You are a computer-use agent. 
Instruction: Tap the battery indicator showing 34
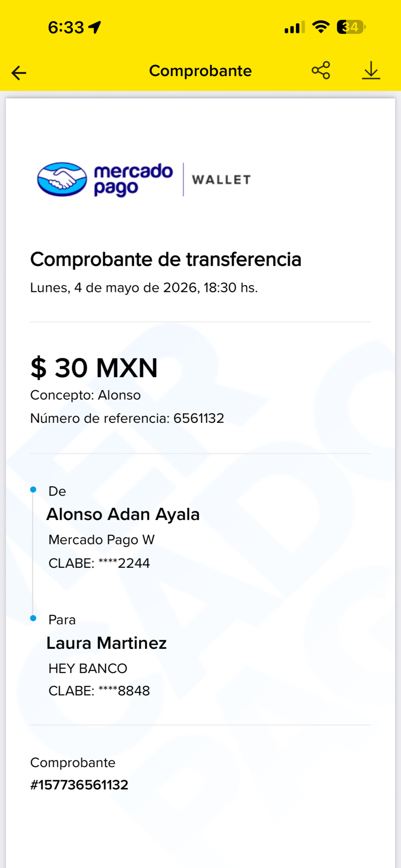click(x=351, y=27)
